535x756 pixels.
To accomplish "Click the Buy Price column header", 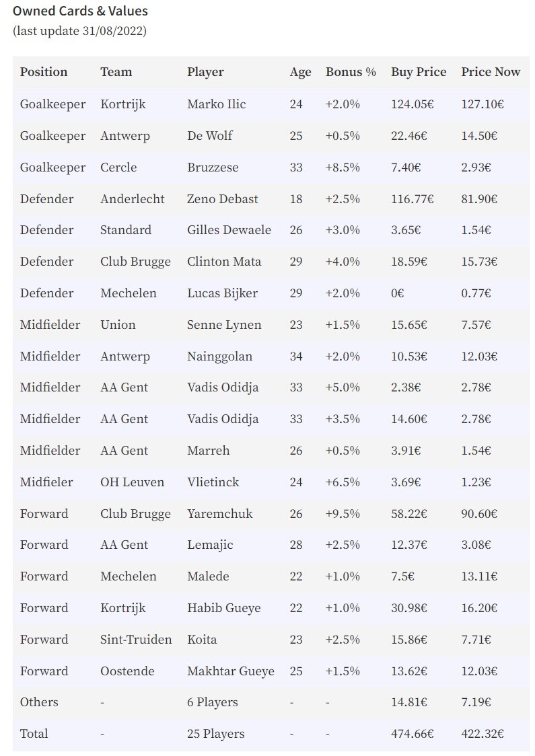I will click(419, 73).
